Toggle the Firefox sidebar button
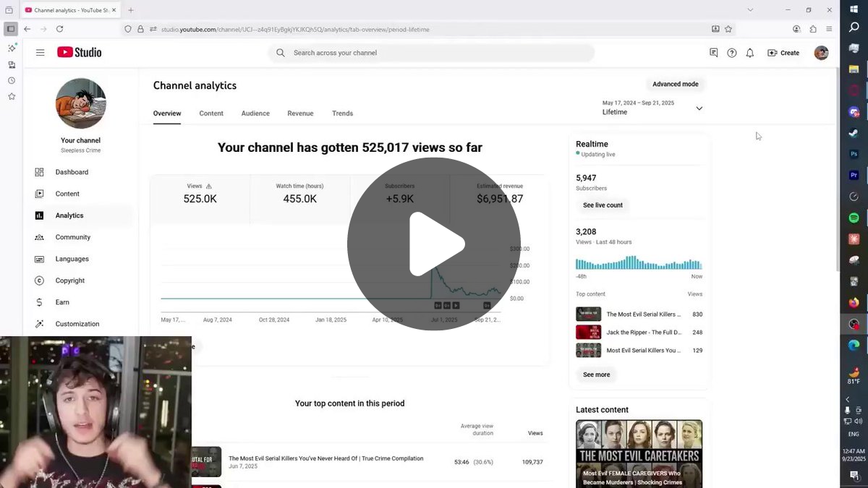The height and width of the screenshot is (488, 868). pos(10,29)
